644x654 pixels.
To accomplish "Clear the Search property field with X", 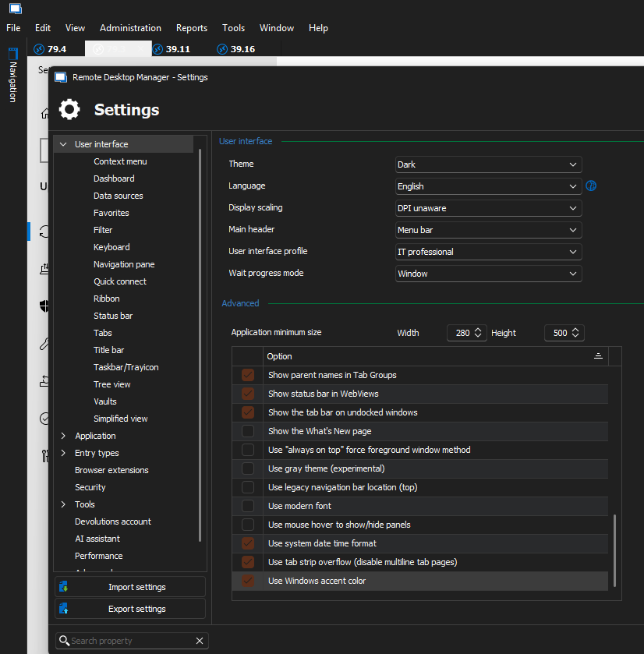I will point(200,641).
